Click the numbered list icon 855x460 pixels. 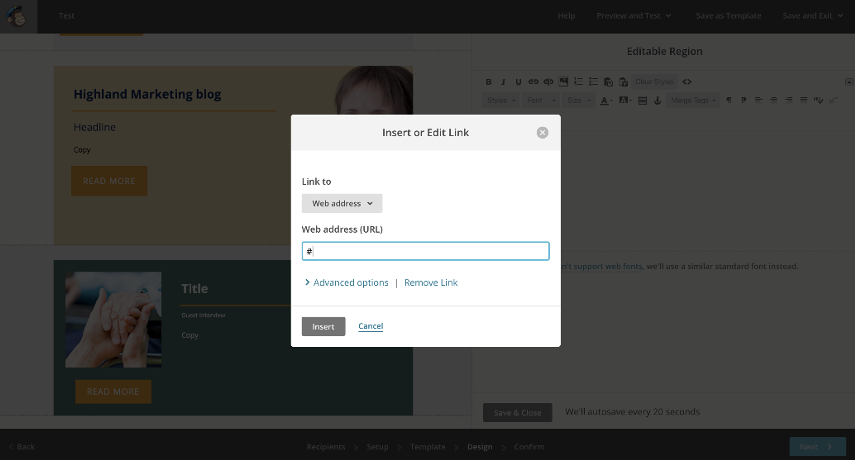pyautogui.click(x=578, y=82)
